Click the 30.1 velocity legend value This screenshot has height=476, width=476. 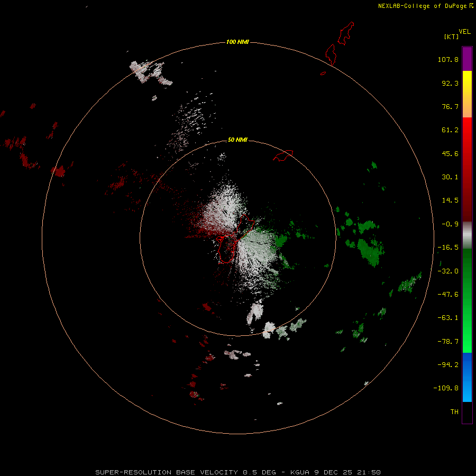coord(450,177)
